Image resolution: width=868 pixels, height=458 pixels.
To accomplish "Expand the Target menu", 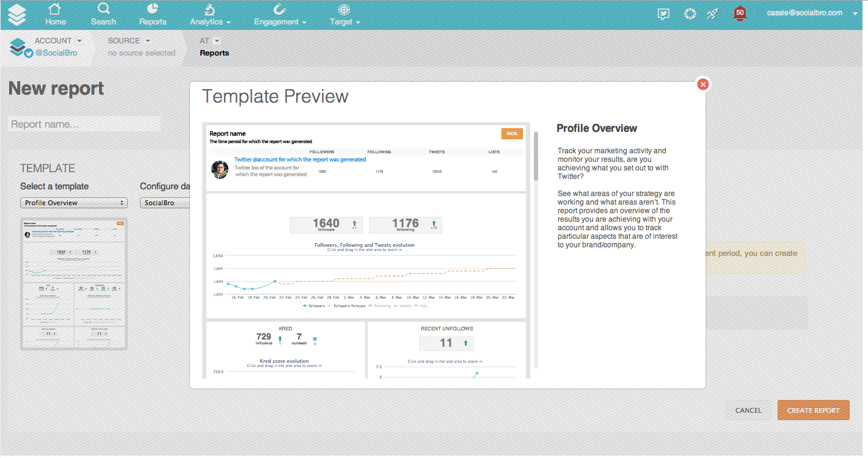I will pyautogui.click(x=345, y=15).
